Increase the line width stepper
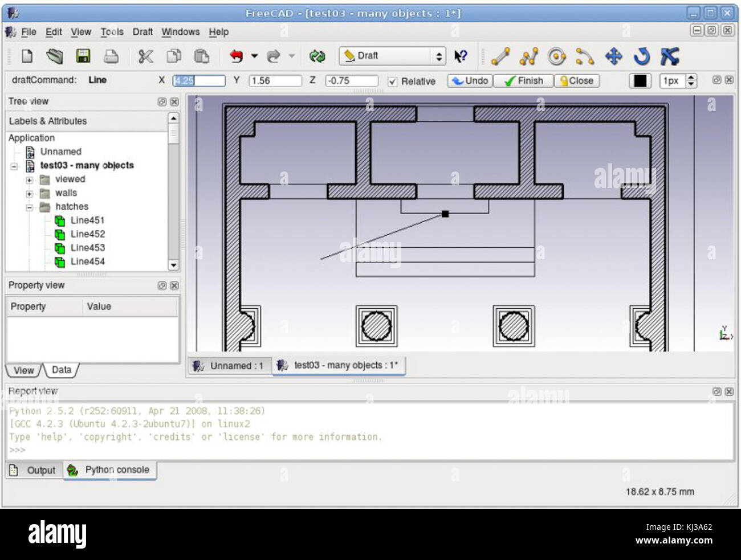The width and height of the screenshot is (741, 560). [x=691, y=77]
